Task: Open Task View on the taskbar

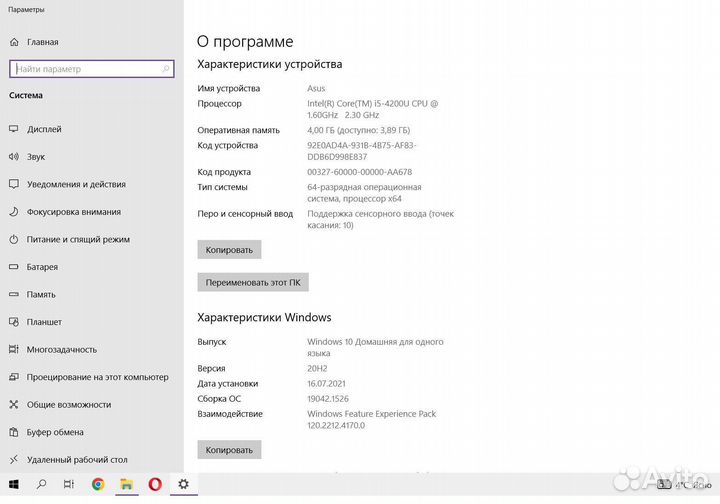Action: click(69, 484)
